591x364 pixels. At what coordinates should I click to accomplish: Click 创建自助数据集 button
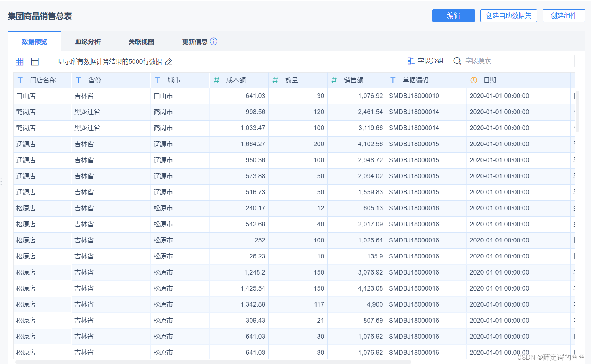509,16
